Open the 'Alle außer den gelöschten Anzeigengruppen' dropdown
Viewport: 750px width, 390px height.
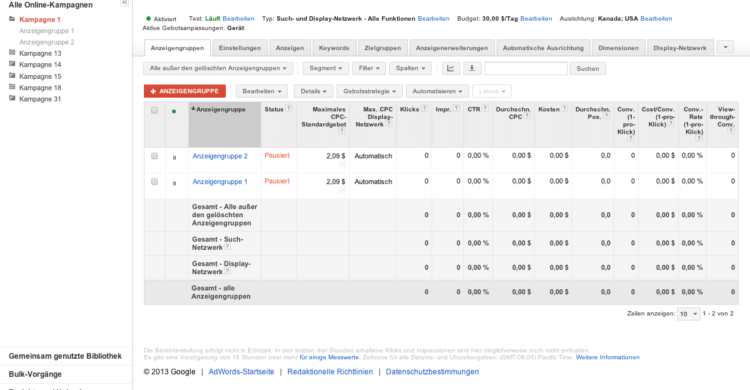(218, 68)
